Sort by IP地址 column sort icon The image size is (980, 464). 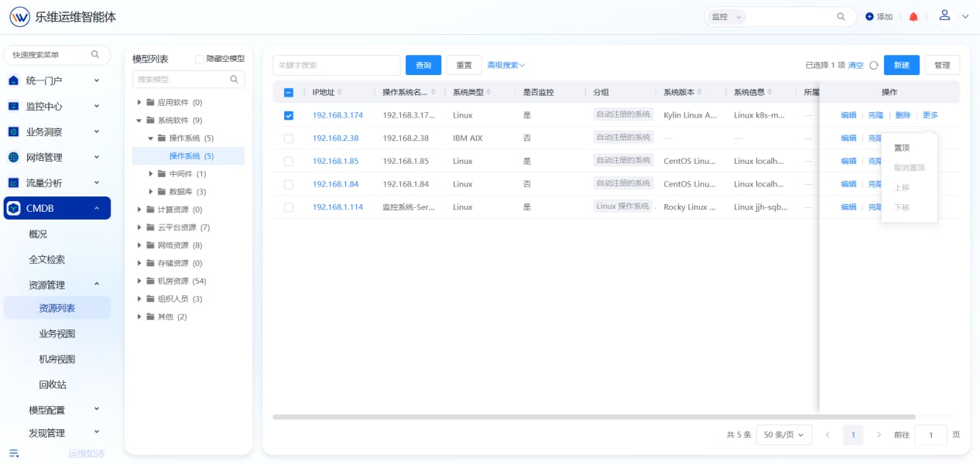click(339, 93)
